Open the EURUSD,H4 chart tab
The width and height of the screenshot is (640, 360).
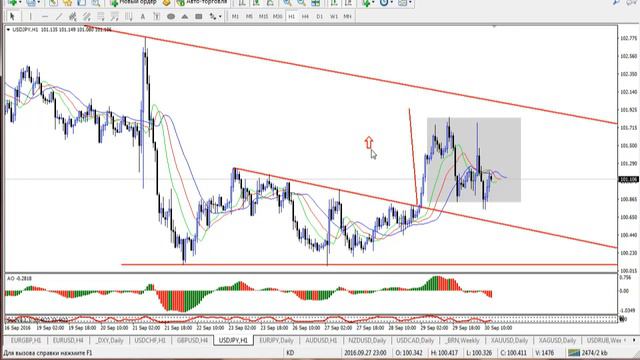pos(68,340)
